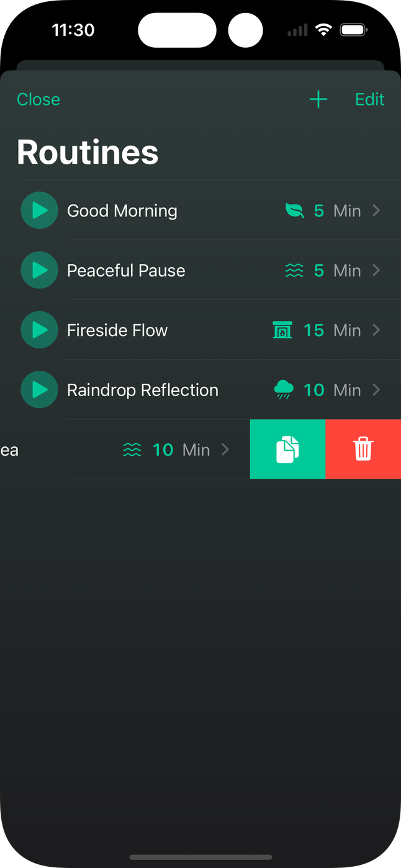The height and width of the screenshot is (868, 401).
Task: Enter Edit mode for routines
Action: tap(369, 99)
